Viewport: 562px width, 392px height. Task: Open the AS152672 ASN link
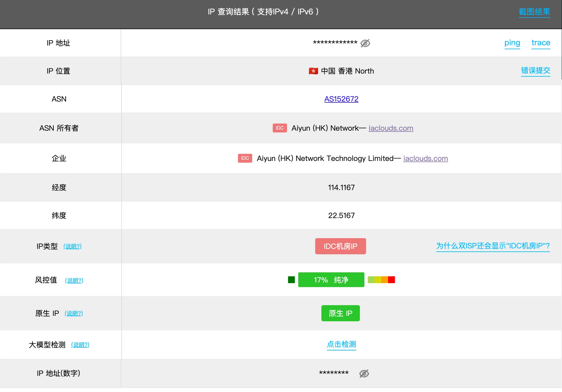point(341,99)
